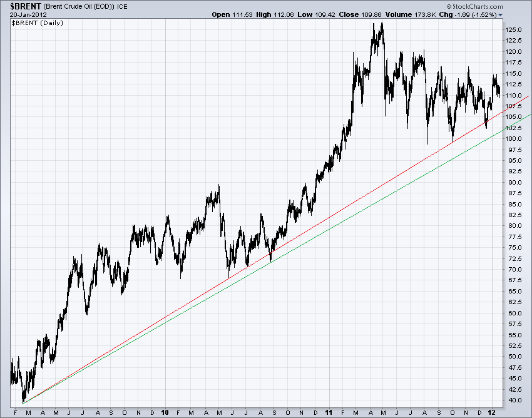Click the 11 year marker on time axis

tap(329, 412)
